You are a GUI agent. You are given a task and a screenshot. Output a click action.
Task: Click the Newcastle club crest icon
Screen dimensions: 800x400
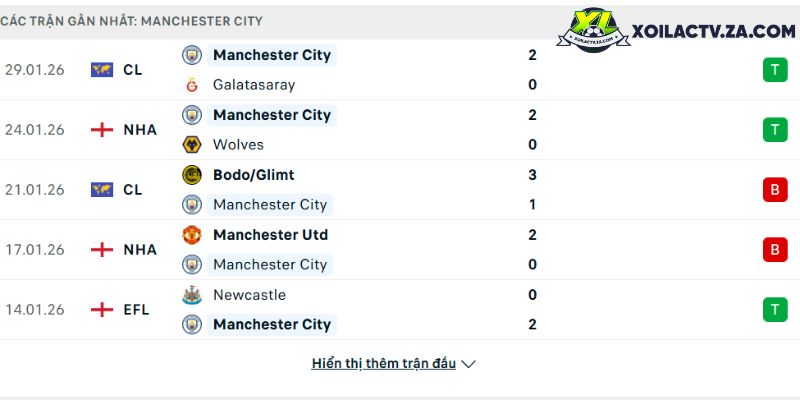click(x=192, y=295)
